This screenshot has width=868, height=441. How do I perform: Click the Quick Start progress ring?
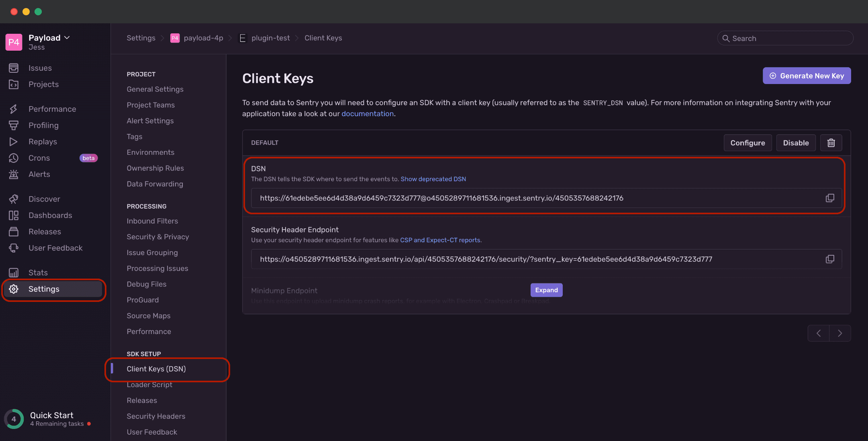[14, 419]
